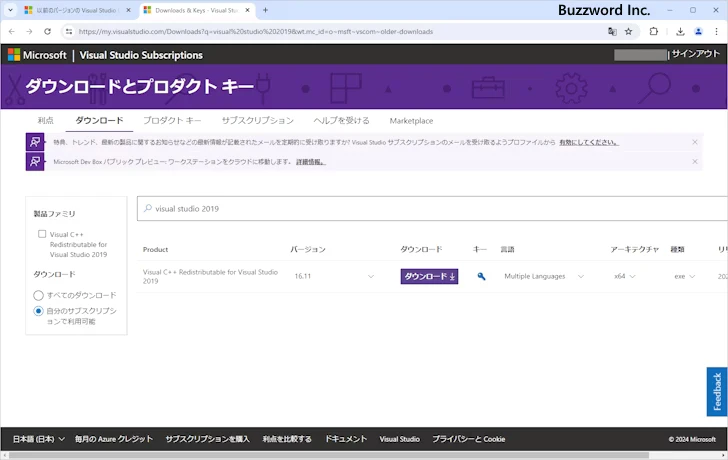
Task: Open the ヘルプを受ける tab
Action: (342, 121)
